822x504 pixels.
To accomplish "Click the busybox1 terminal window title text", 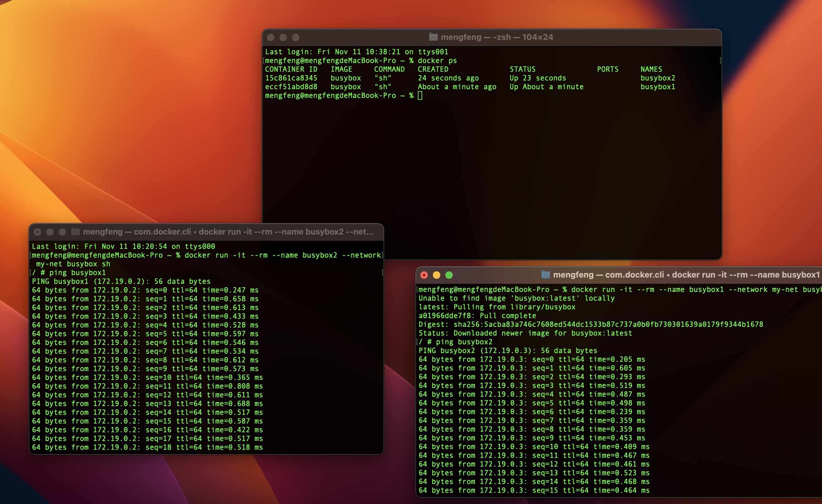I will 686,274.
